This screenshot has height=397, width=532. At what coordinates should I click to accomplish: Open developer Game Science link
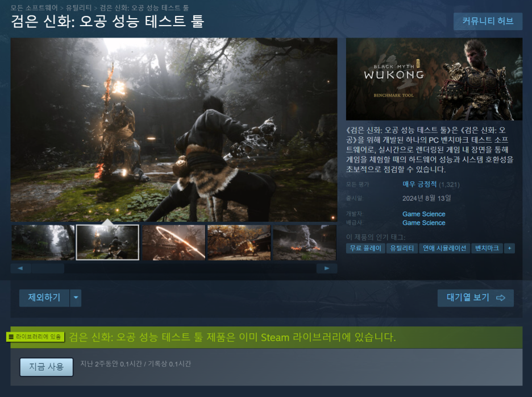point(424,214)
